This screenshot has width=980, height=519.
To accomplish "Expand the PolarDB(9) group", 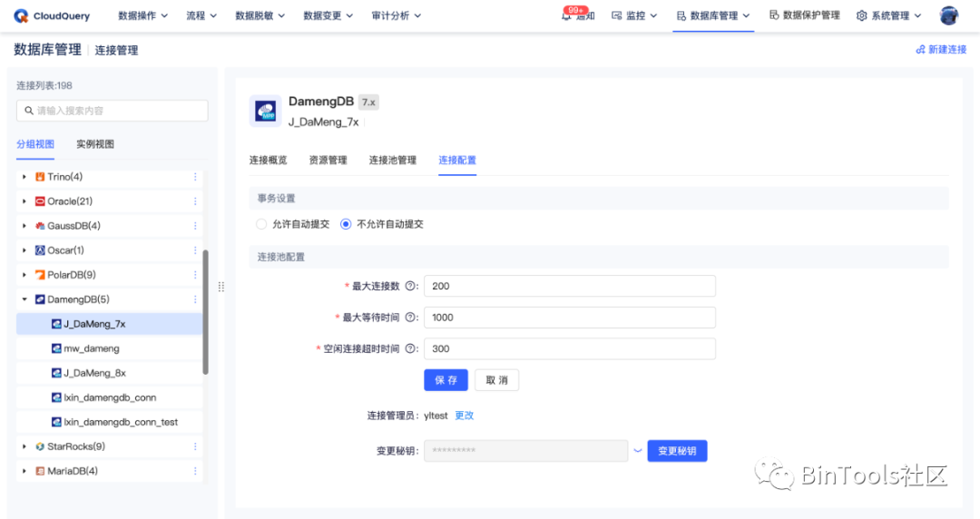I will pos(24,275).
